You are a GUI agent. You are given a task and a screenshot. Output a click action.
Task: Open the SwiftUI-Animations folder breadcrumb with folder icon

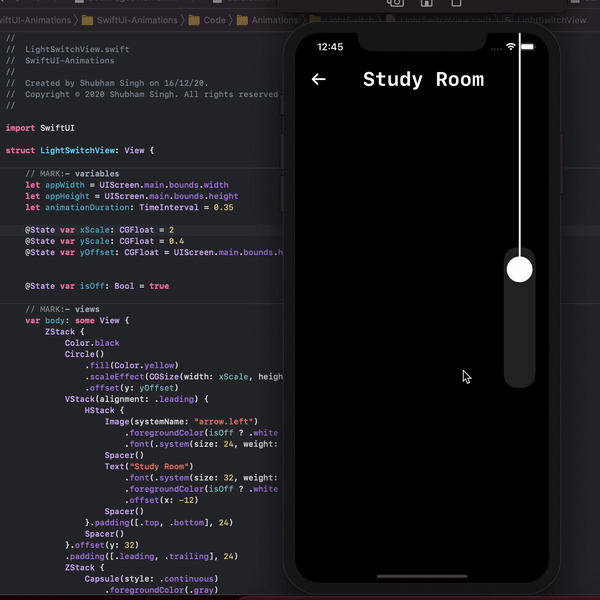(x=130, y=20)
